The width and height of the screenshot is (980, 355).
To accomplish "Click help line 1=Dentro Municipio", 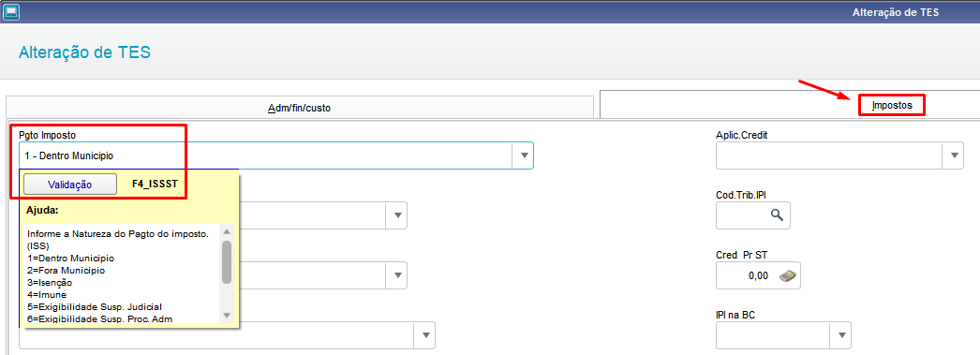I will [70, 259].
